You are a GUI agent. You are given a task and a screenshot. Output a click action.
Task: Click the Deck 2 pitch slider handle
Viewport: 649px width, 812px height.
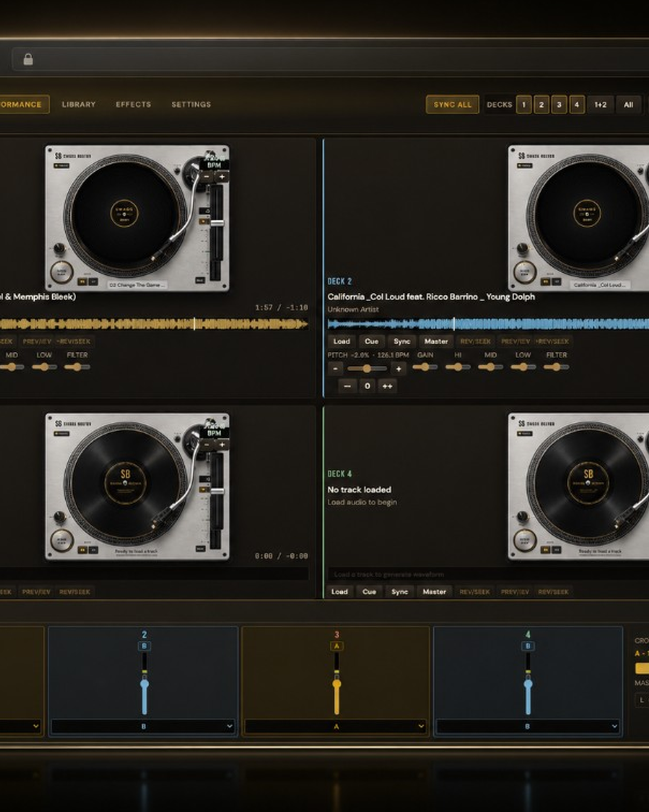(x=367, y=368)
